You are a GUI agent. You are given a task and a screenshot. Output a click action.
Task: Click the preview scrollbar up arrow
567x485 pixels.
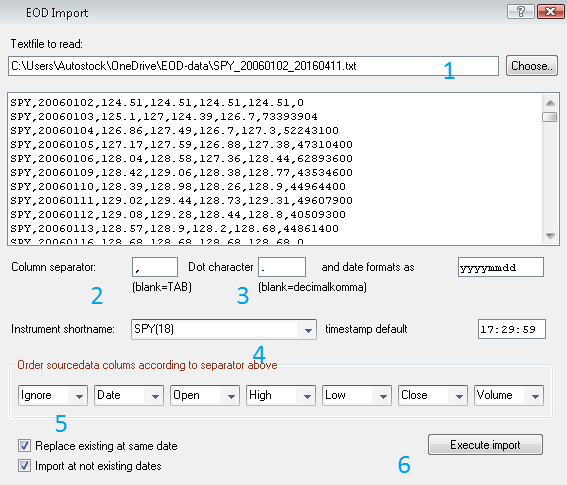click(550, 103)
